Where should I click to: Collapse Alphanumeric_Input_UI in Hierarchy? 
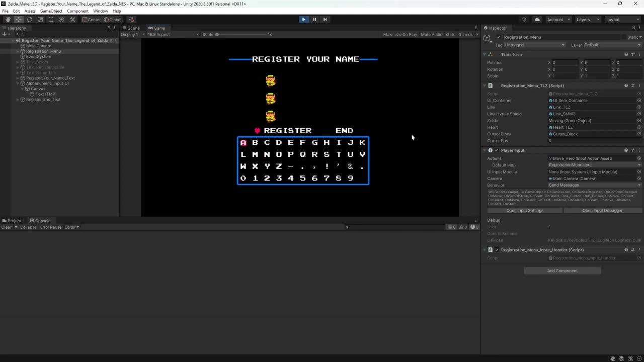[x=18, y=83]
